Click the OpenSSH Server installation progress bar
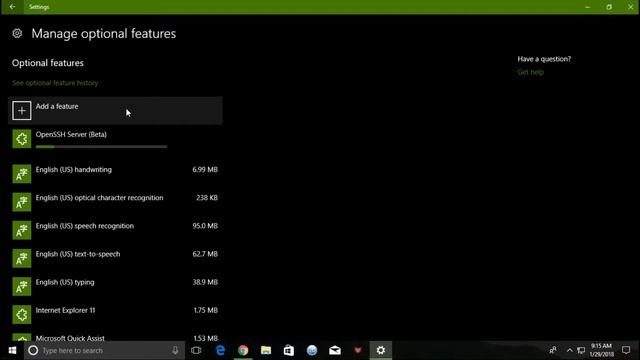This screenshot has width=640, height=360. pos(102,147)
